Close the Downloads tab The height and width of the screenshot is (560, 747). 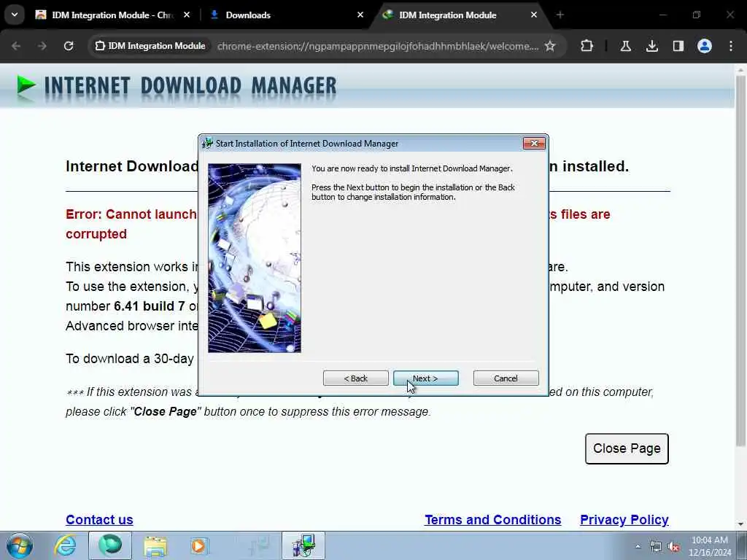tap(360, 15)
